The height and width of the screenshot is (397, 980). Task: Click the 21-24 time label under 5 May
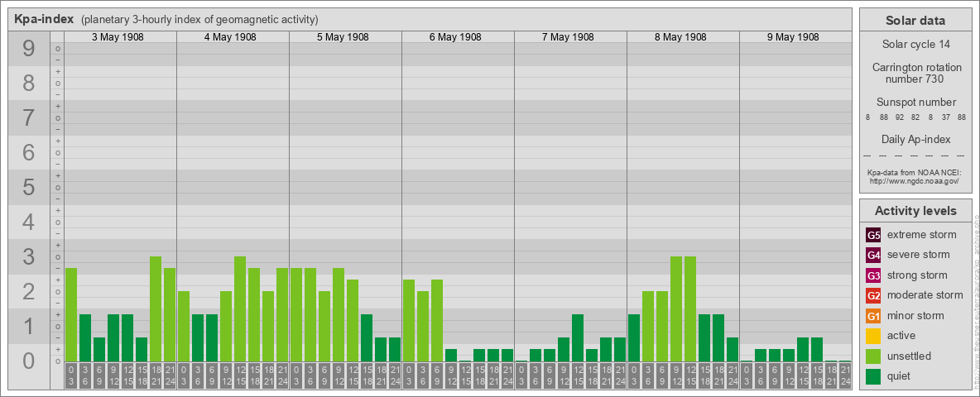[x=395, y=375]
